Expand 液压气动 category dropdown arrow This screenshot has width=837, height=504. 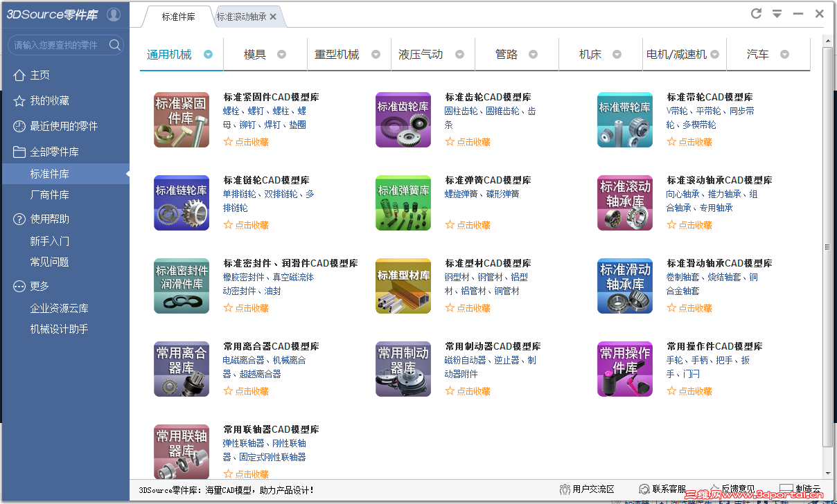[x=459, y=55]
